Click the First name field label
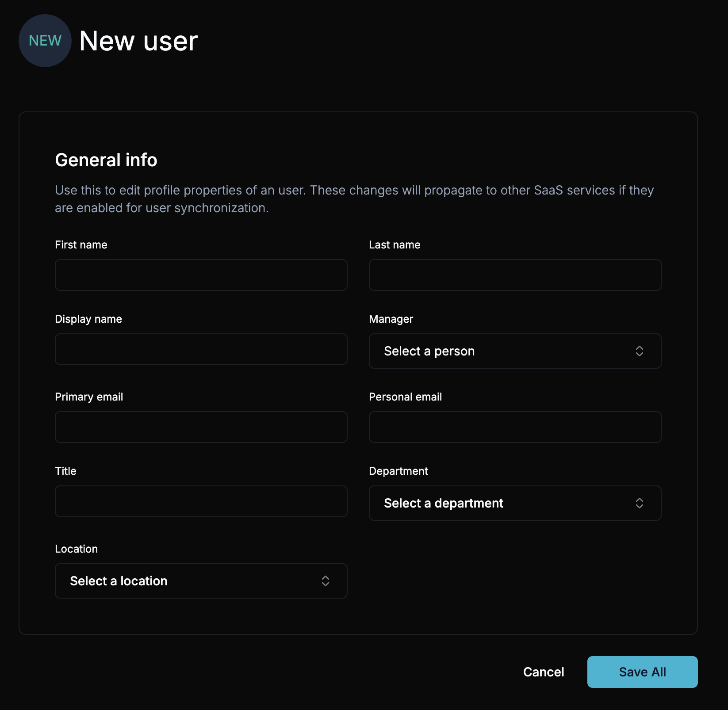 [80, 244]
